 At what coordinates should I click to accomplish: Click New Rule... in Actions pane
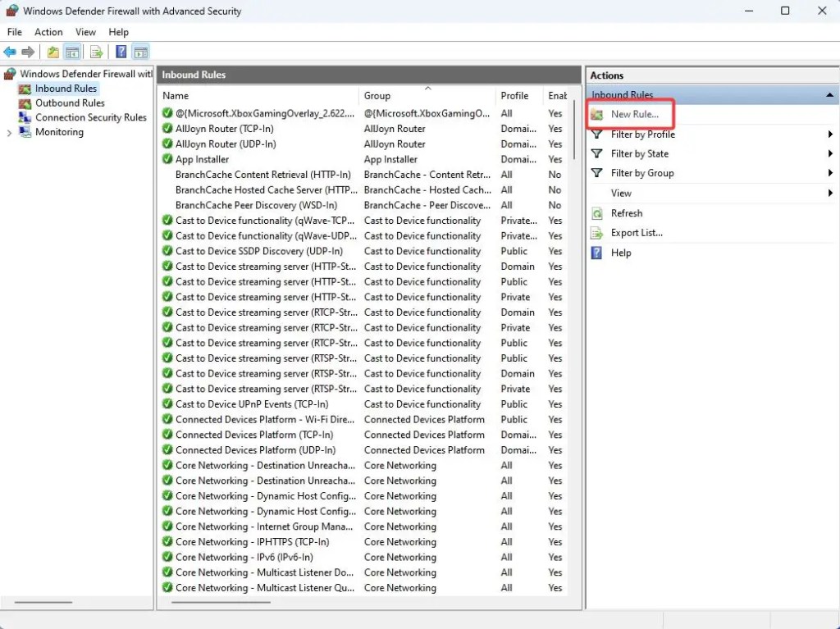tap(635, 114)
